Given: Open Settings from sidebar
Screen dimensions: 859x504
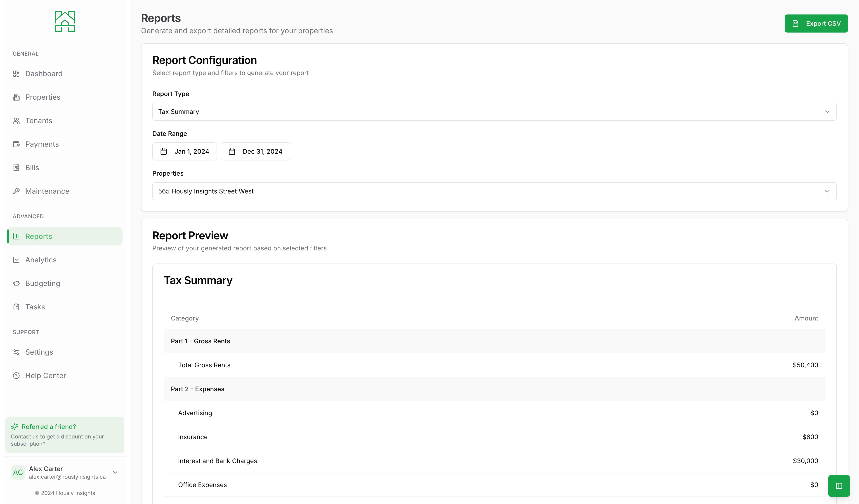Looking at the screenshot, I should (39, 352).
